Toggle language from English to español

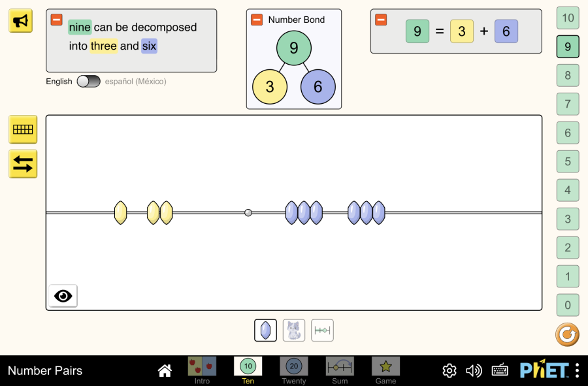point(88,82)
